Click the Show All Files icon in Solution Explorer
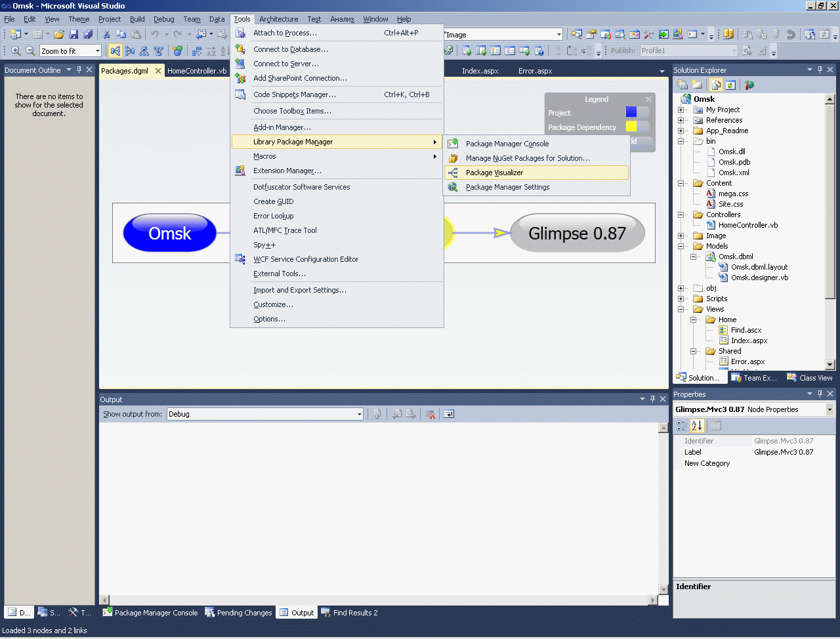 [715, 85]
